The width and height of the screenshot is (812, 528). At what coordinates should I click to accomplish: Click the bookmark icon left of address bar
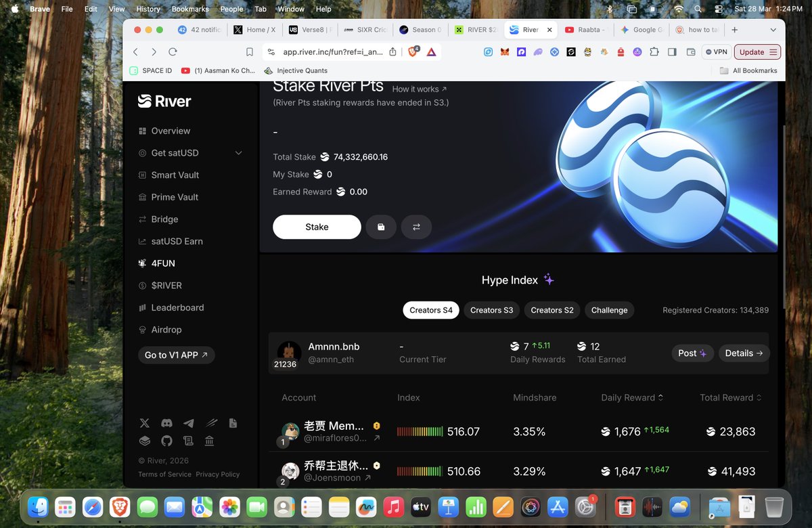point(250,52)
